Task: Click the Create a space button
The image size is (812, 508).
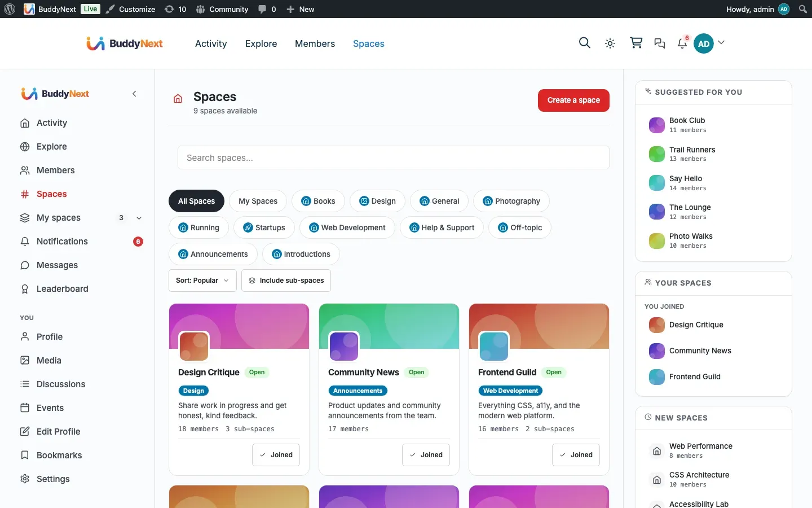Action: coord(573,100)
